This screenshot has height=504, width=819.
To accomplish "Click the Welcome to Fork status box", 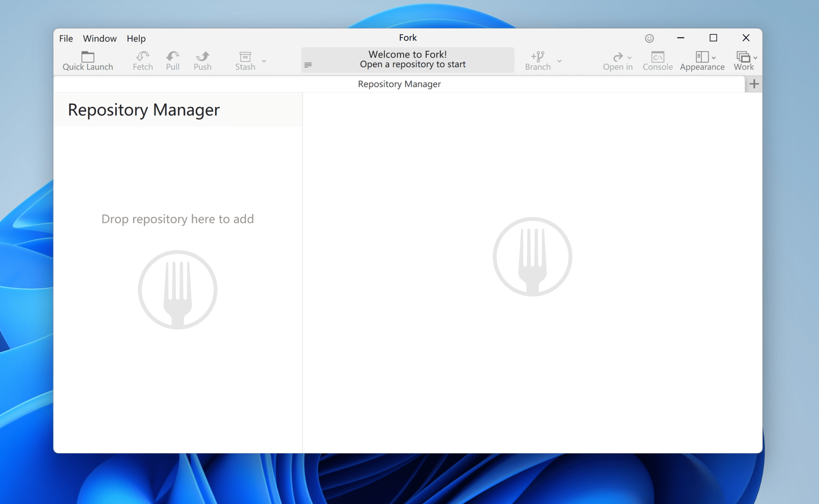I will coord(408,60).
